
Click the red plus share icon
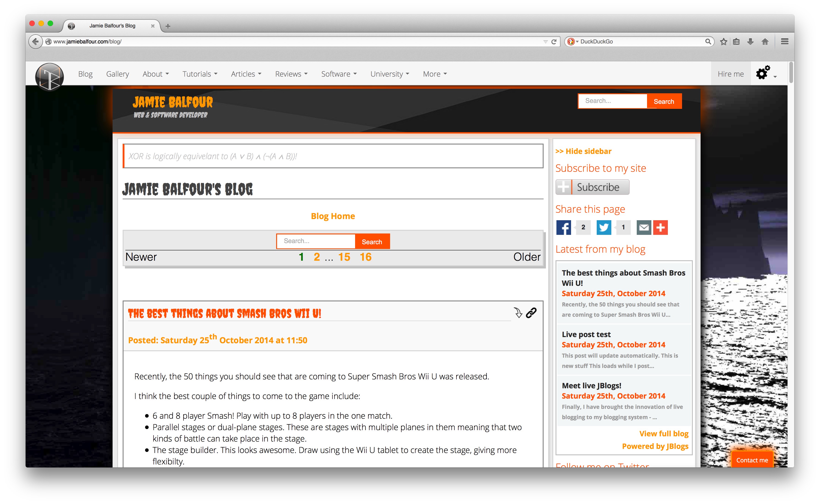pos(660,228)
